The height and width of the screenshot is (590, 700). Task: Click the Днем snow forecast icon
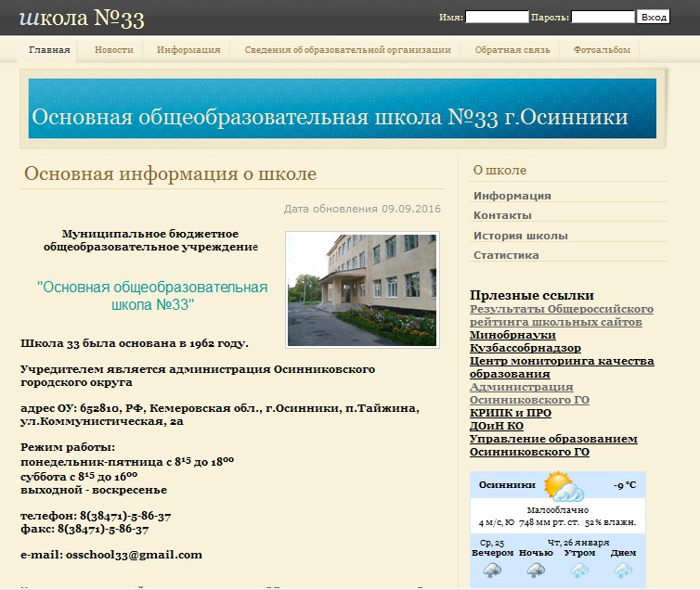623,571
